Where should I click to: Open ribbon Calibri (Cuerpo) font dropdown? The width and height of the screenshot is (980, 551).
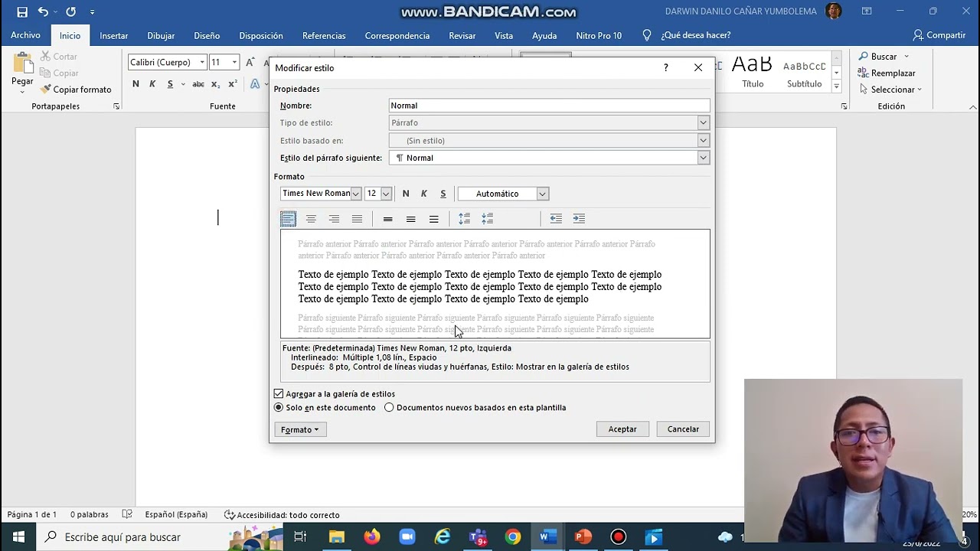pos(202,63)
